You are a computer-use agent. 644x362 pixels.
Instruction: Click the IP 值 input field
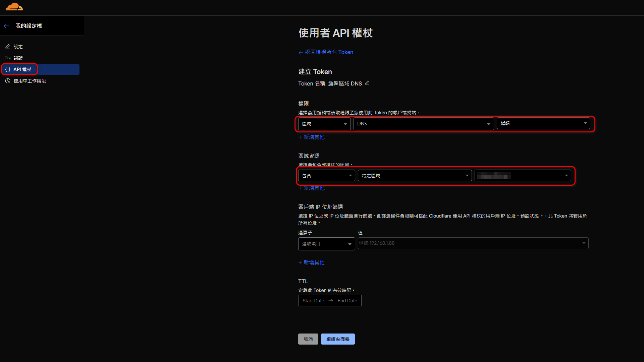[473, 243]
